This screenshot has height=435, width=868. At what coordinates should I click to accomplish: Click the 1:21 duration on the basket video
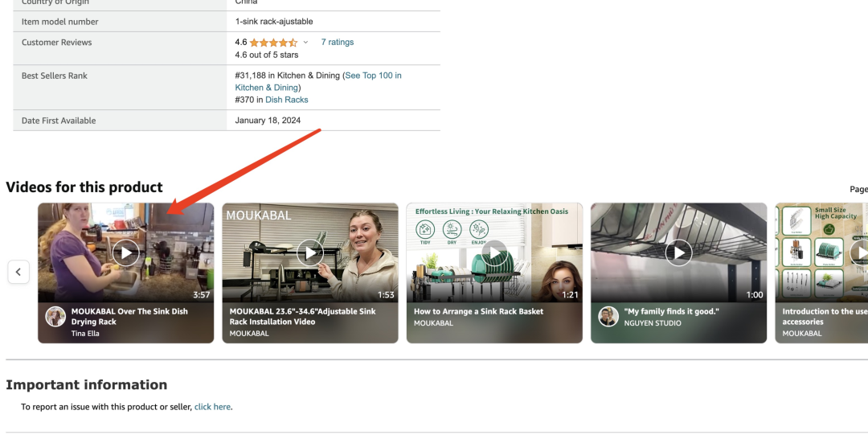[x=570, y=295]
